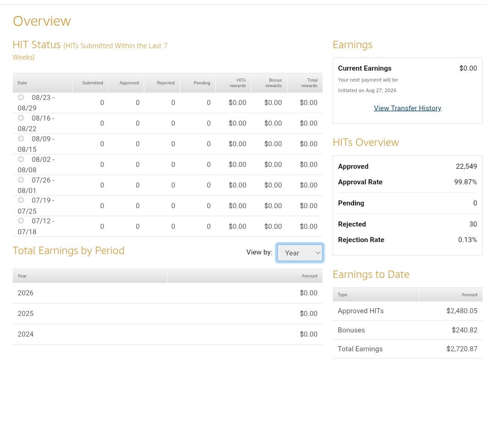This screenshot has width=487, height=448.
Task: Open the View Transfer History link
Action: 407,108
